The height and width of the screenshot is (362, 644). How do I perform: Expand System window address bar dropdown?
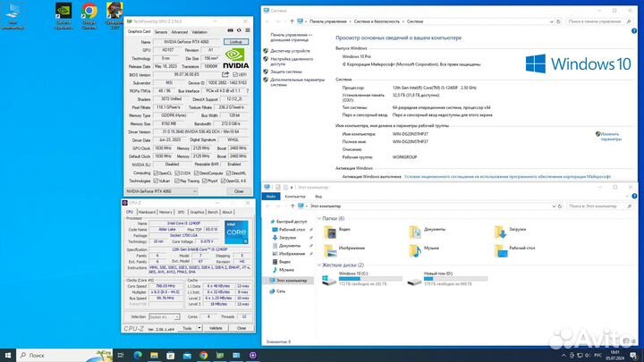point(551,21)
